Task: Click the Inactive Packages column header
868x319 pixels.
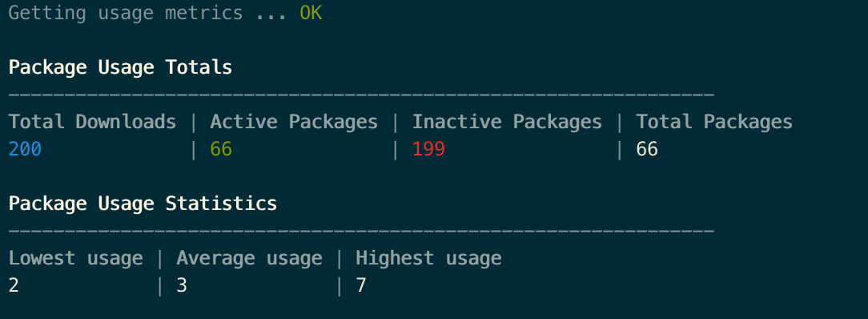Action: coord(507,122)
